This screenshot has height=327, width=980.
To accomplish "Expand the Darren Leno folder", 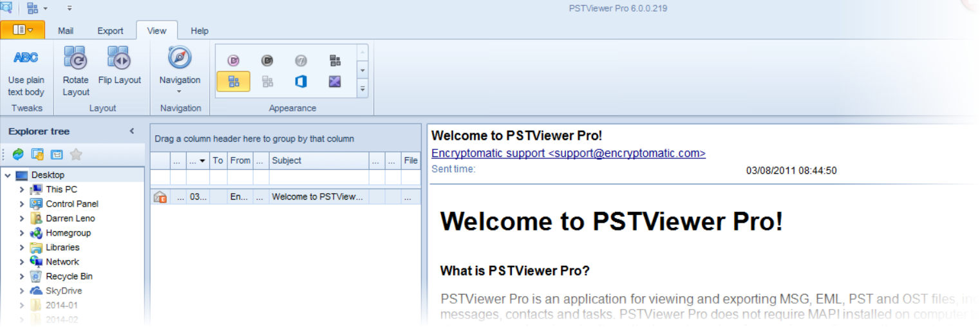I will coord(21,219).
